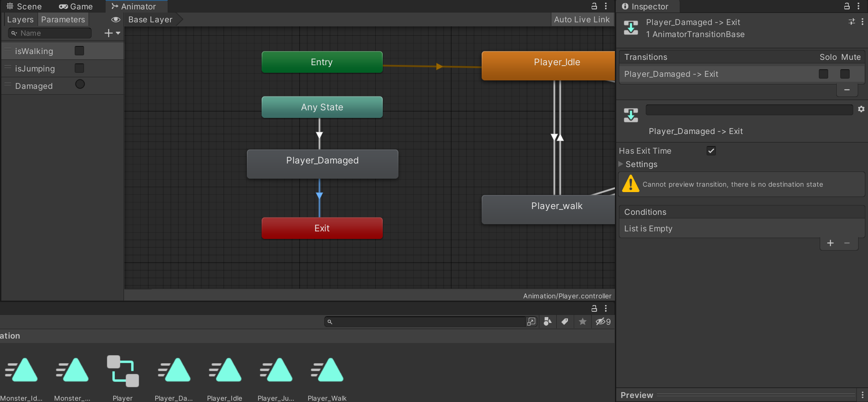Focus the Project search field
This screenshot has width=868, height=402.
pos(425,322)
